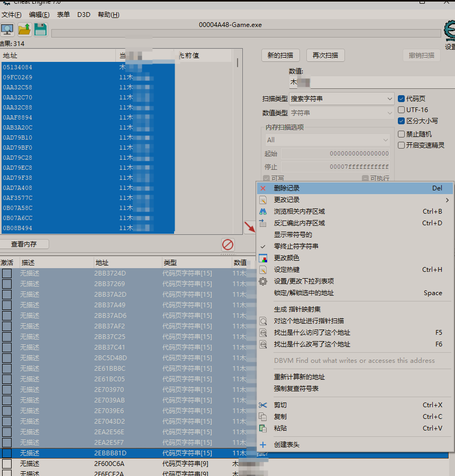Image resolution: width=455 pixels, height=476 pixels.
Task: Enable the 开启变速精灵 checkbox
Action: [401, 145]
